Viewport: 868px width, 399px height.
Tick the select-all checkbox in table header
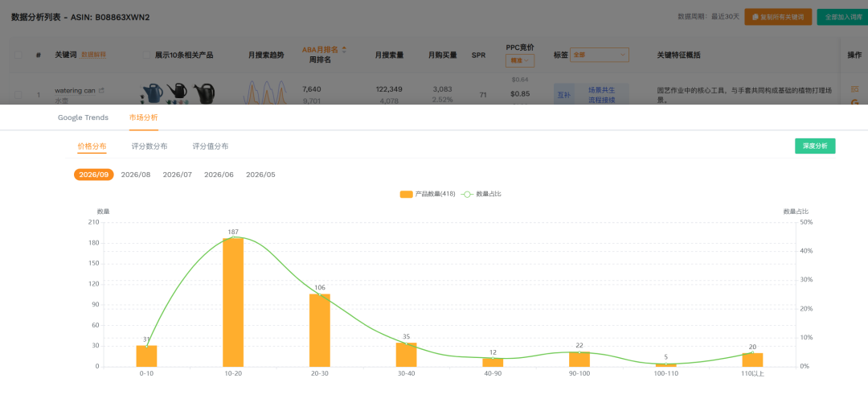[18, 55]
